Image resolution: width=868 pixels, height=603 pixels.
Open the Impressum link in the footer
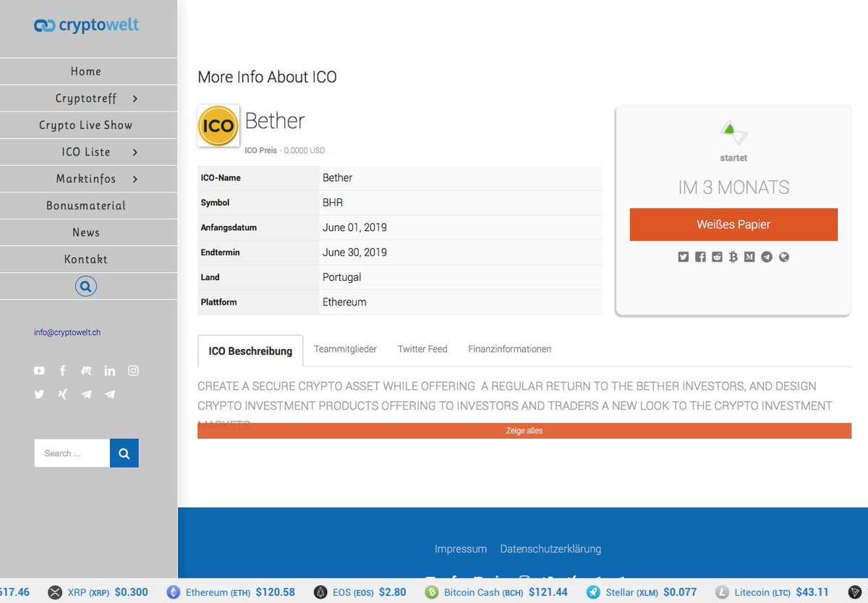click(461, 549)
